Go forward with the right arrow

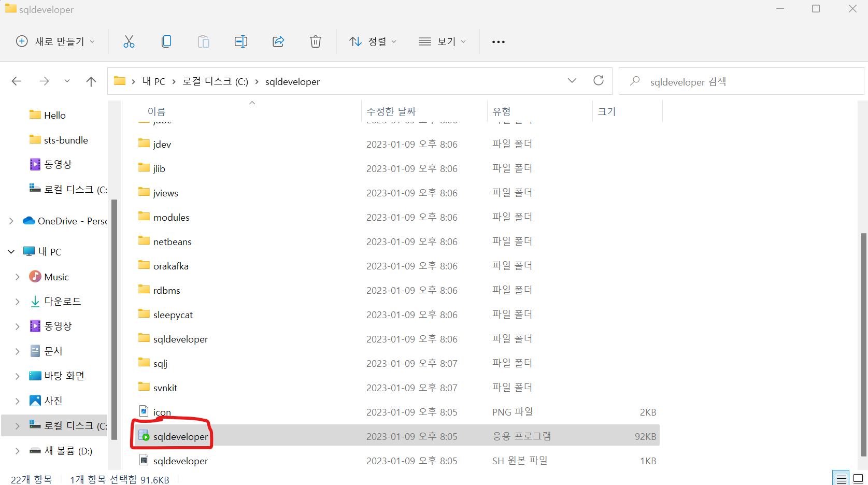click(x=44, y=81)
